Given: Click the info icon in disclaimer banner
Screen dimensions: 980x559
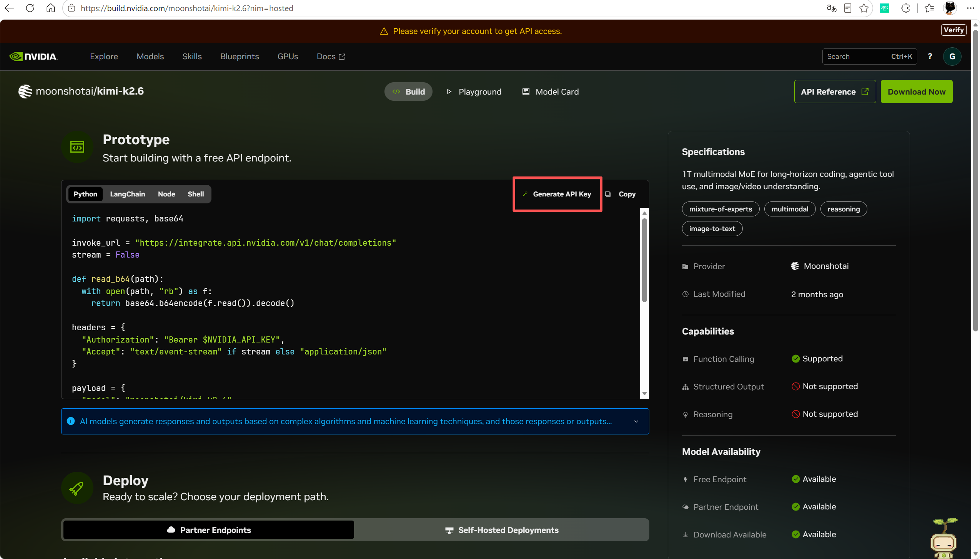Looking at the screenshot, I should pyautogui.click(x=71, y=421).
